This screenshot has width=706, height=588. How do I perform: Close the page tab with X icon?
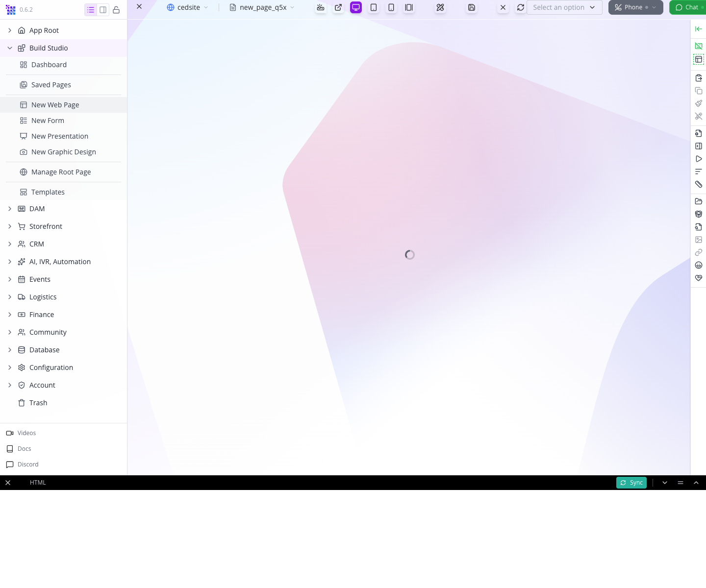[x=139, y=6]
